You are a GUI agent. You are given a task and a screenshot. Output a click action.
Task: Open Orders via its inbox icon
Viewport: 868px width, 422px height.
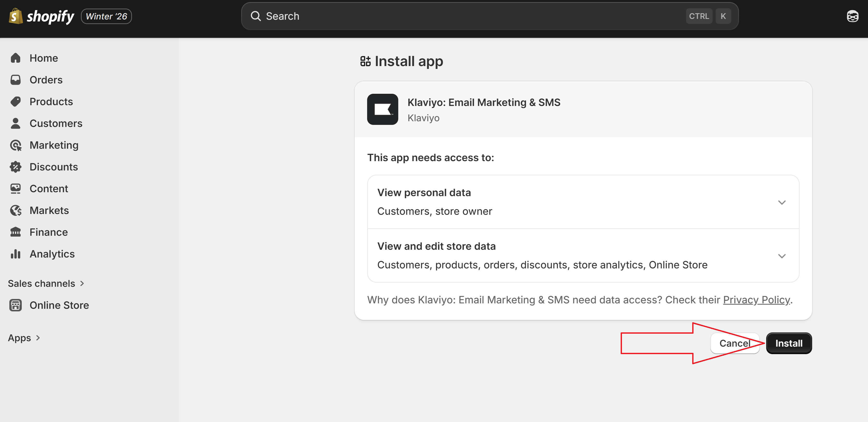pyautogui.click(x=16, y=80)
